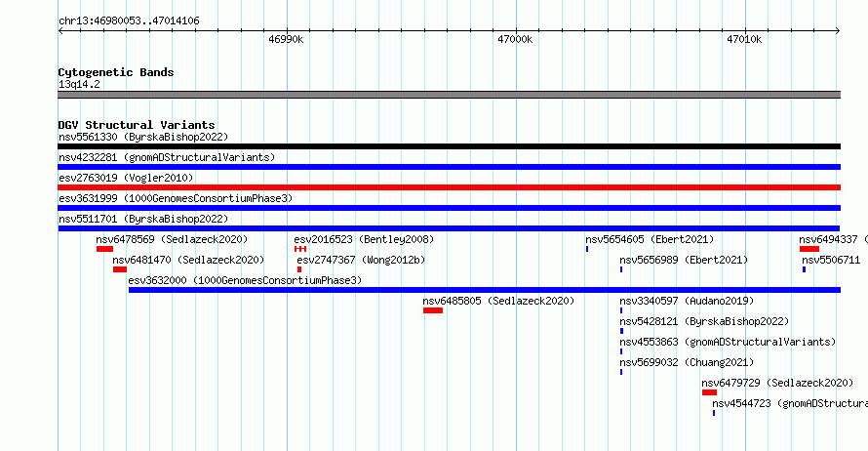Select the long red esv2763019 bar
The width and height of the screenshot is (868, 451).
coord(449,187)
